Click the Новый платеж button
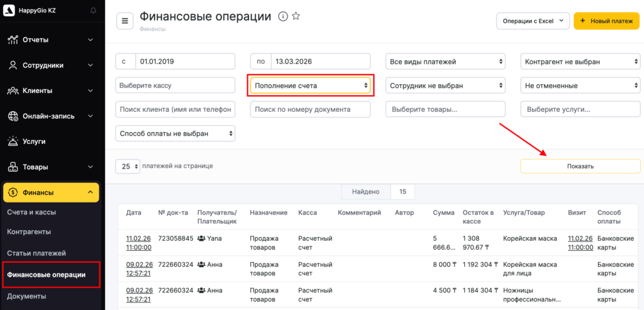644x310 pixels. tap(606, 21)
